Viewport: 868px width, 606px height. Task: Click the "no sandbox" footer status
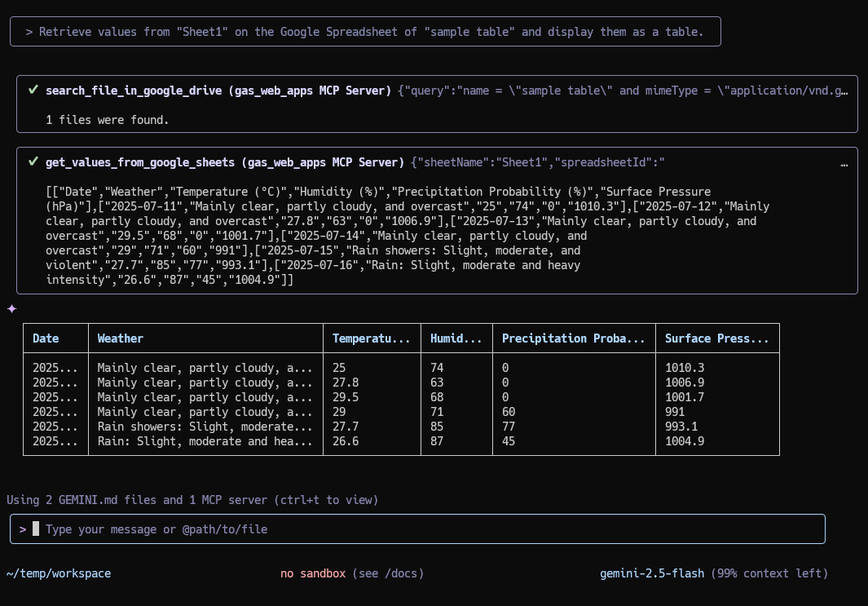click(x=313, y=573)
